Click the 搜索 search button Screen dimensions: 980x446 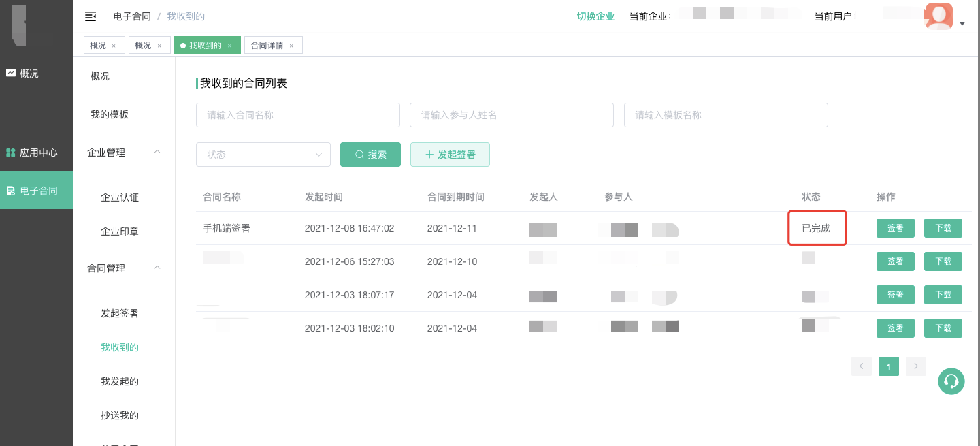[x=370, y=155]
